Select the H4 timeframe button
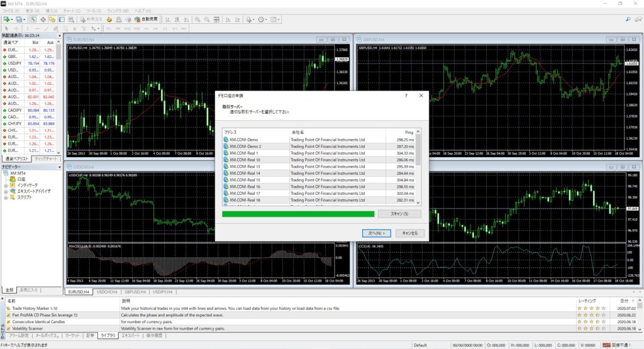 click(x=155, y=28)
